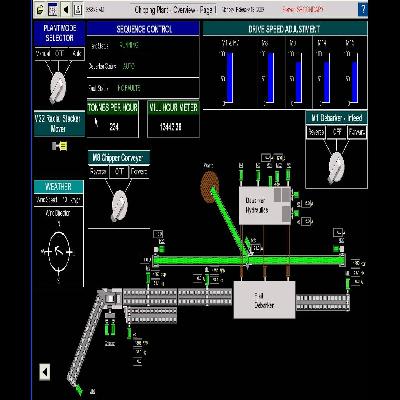Click the upper green motor beside Debarker Hydraulics

295,195
